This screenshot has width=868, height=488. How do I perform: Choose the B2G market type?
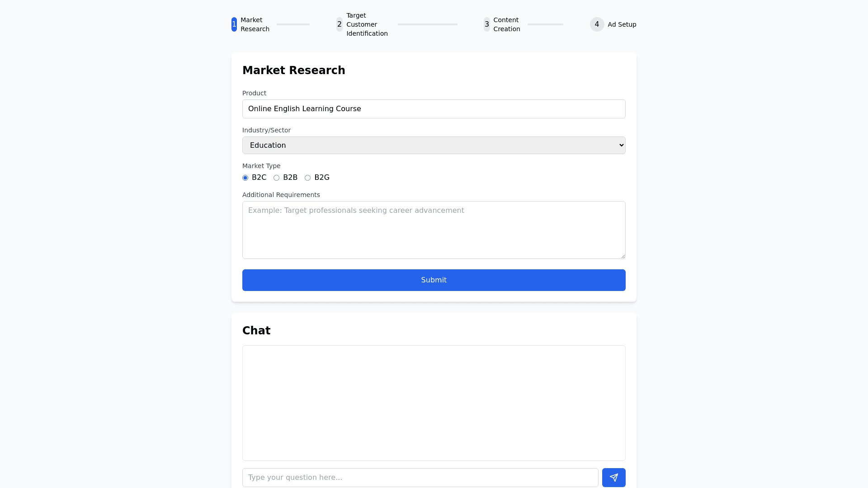(x=308, y=178)
